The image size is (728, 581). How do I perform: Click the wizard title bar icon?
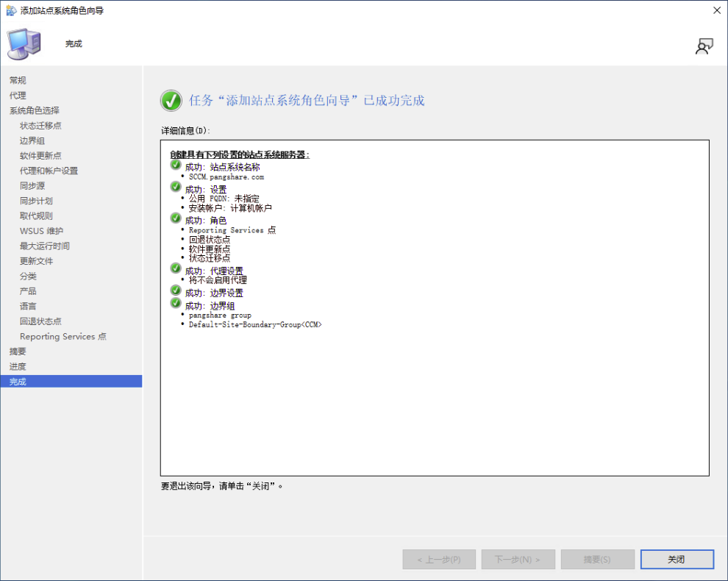[x=11, y=10]
